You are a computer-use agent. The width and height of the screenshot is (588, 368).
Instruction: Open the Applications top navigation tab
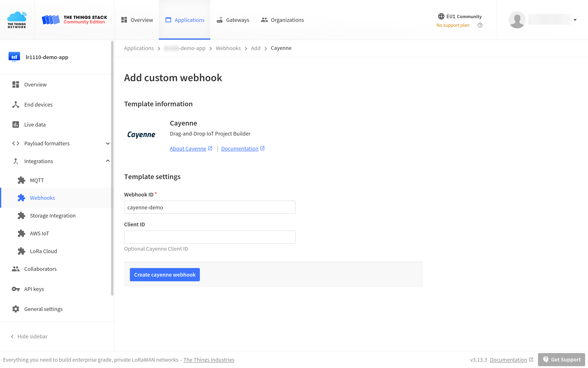click(185, 20)
